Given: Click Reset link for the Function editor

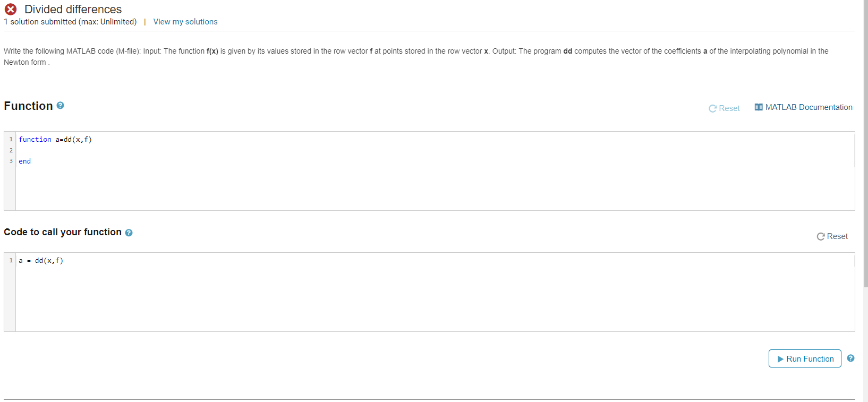Looking at the screenshot, I should click(x=729, y=108).
